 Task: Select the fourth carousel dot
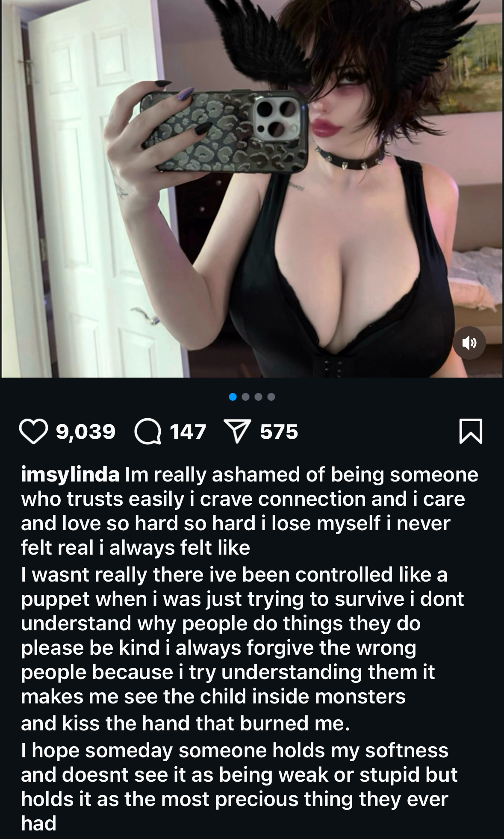271,397
